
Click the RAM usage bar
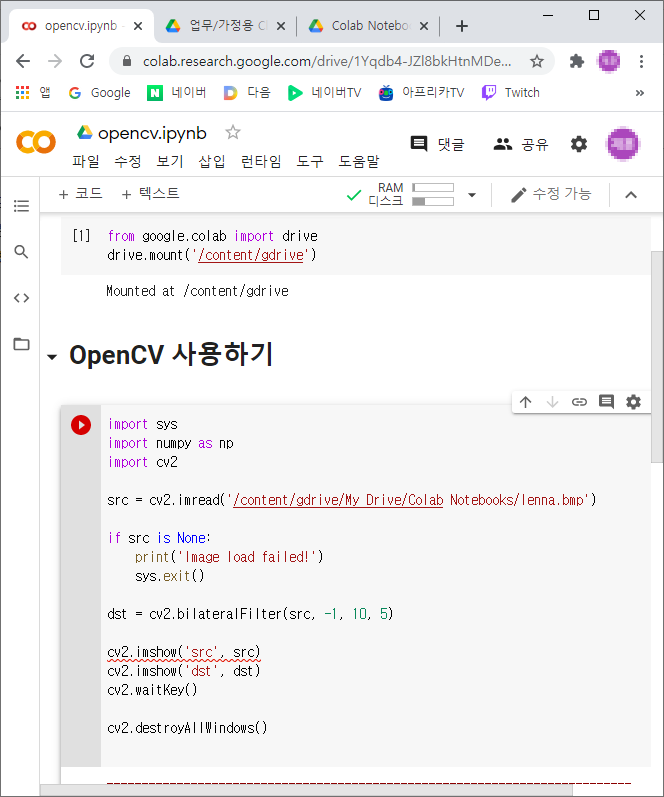click(x=433, y=188)
